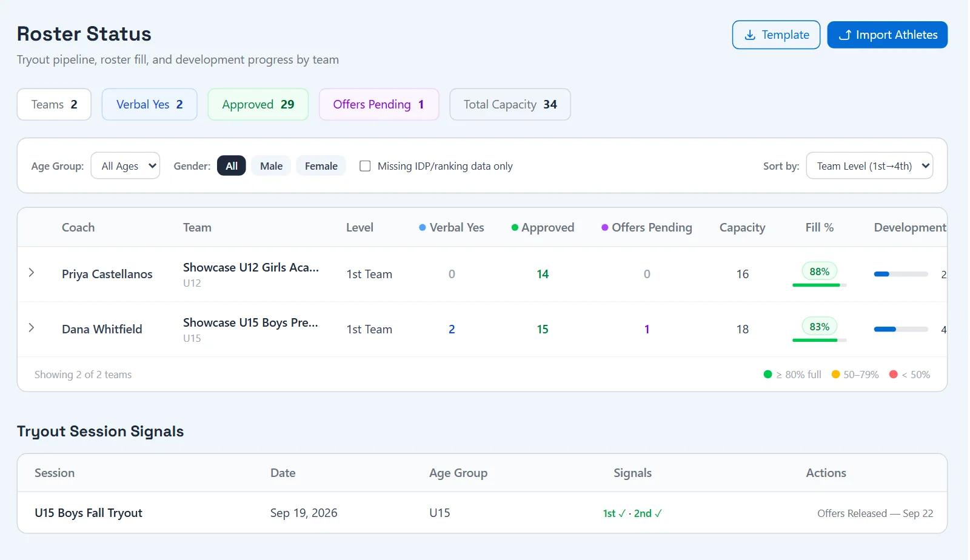Click the Import Athletes button
Viewport: 970px width, 560px height.
tap(888, 35)
